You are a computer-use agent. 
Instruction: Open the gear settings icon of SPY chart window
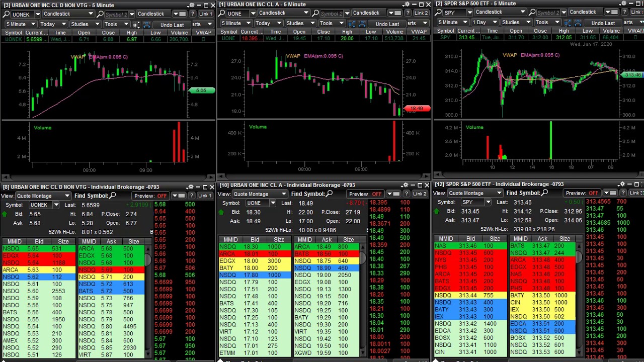(623, 4)
